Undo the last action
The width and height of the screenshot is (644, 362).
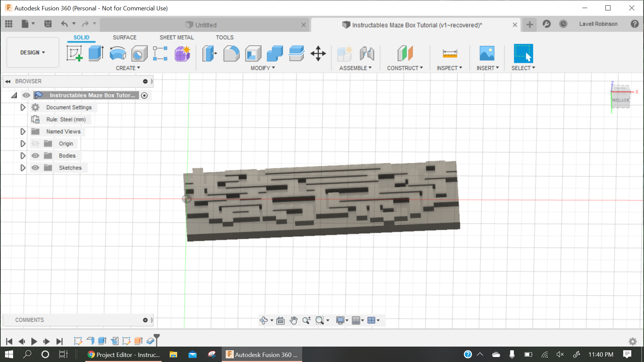[64, 24]
